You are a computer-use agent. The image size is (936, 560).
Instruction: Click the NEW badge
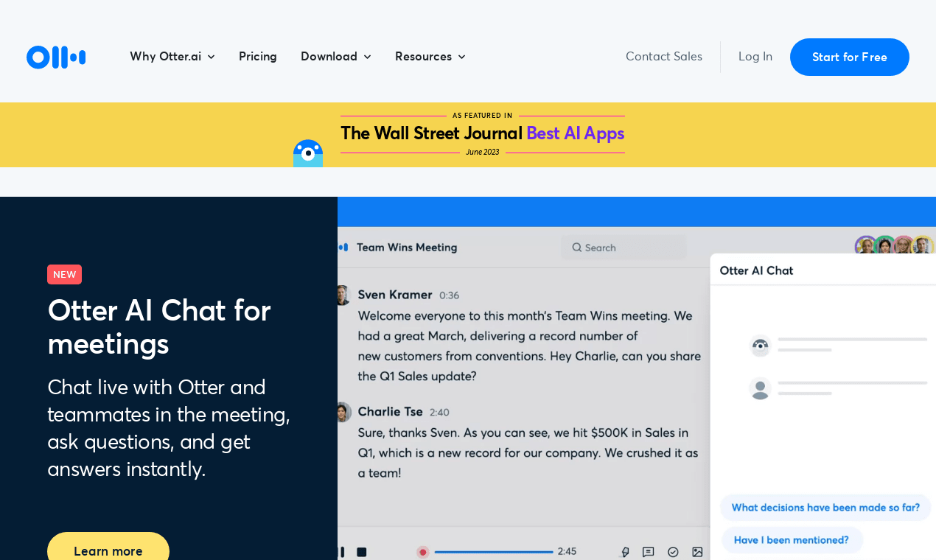click(x=65, y=275)
